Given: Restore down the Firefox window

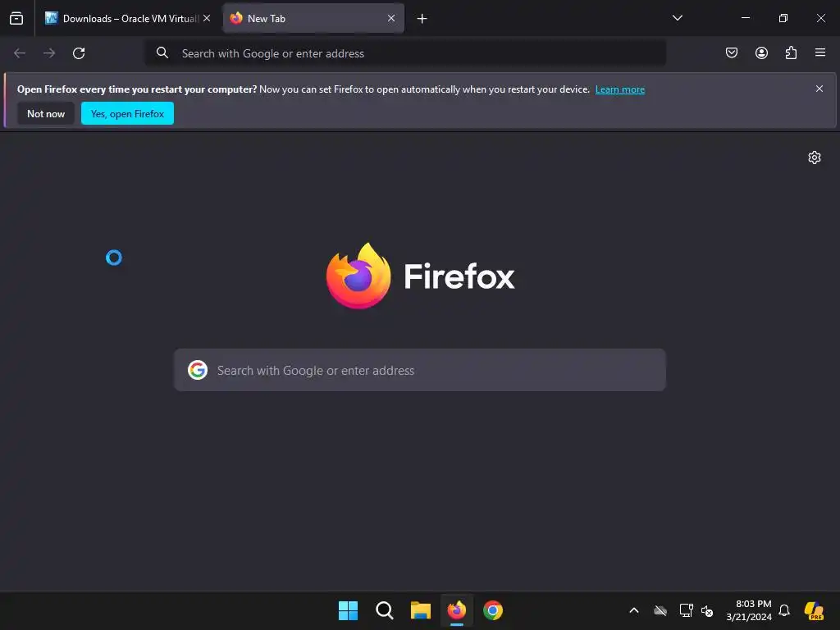Looking at the screenshot, I should tap(783, 18).
